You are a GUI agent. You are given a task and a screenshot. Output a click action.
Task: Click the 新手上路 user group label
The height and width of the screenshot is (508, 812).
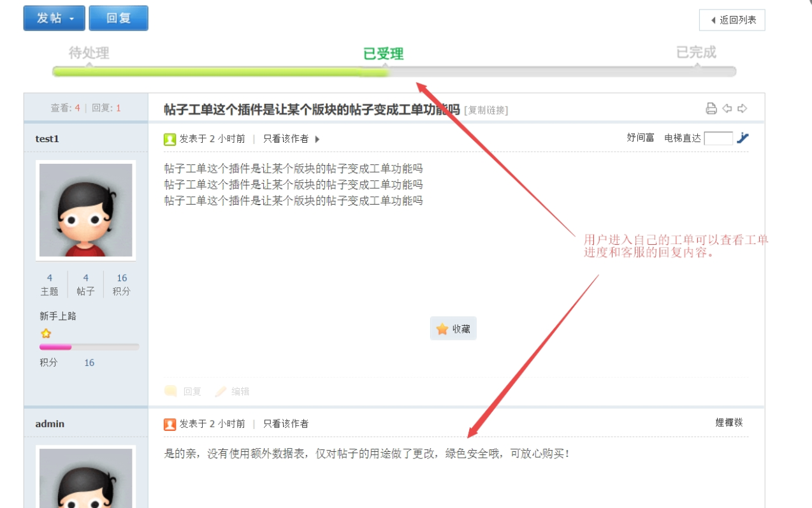(x=58, y=316)
